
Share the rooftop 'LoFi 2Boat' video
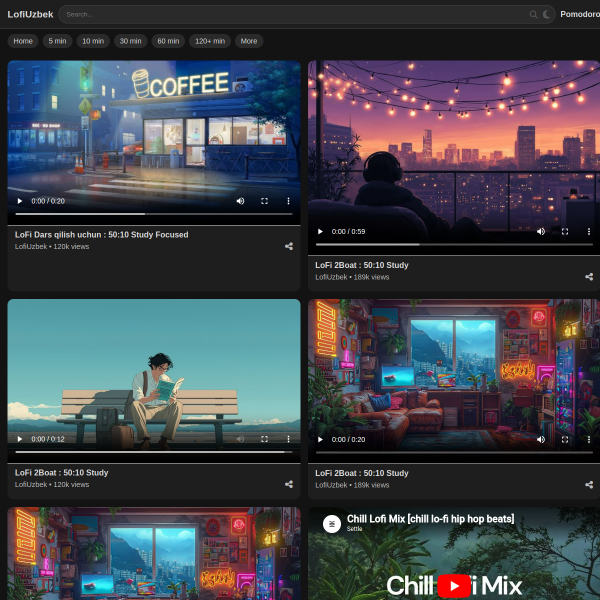click(x=589, y=277)
